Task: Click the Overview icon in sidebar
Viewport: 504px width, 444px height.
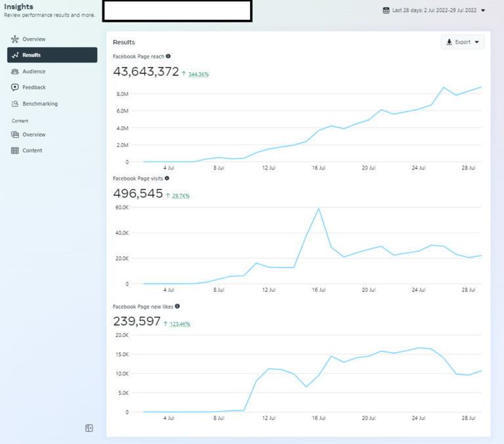Action: coord(15,39)
